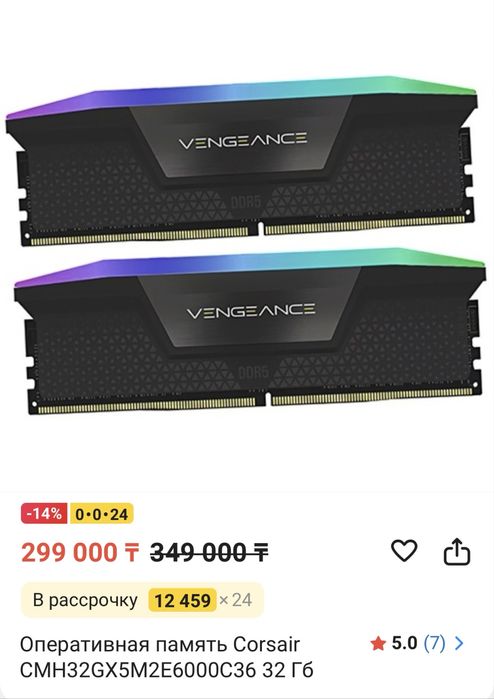Image resolution: width=494 pixels, height=699 pixels.
Task: Tap the share icon beside the heart
Action: (x=457, y=551)
